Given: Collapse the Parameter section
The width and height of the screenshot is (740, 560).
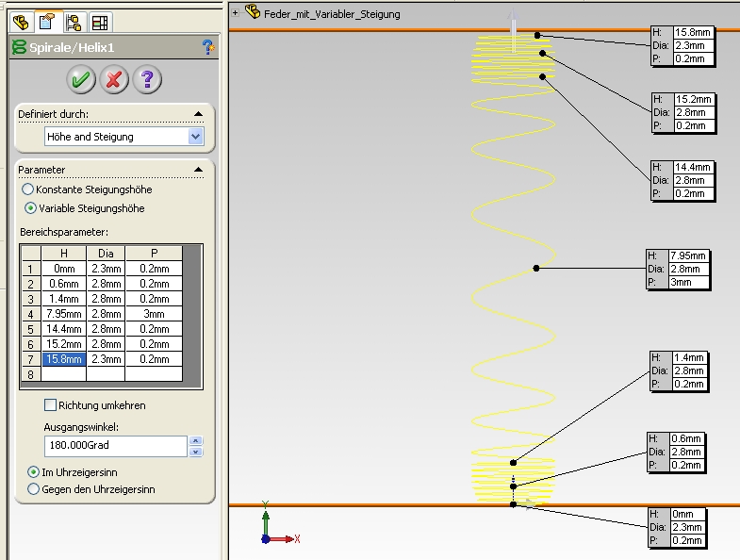Looking at the screenshot, I should pos(198,170).
